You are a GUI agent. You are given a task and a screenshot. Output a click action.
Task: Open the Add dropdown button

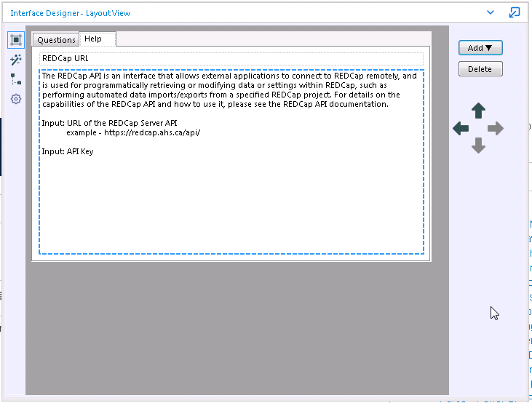480,48
